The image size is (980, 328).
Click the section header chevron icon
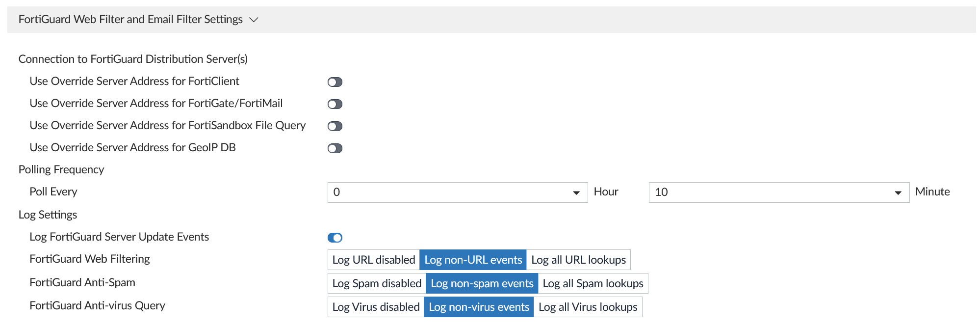tap(254, 20)
